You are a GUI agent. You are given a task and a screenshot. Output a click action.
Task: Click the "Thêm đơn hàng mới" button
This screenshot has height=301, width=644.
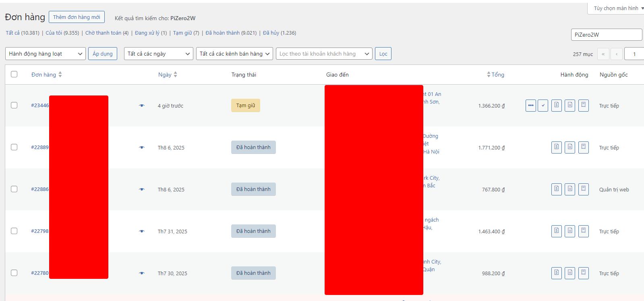(77, 17)
